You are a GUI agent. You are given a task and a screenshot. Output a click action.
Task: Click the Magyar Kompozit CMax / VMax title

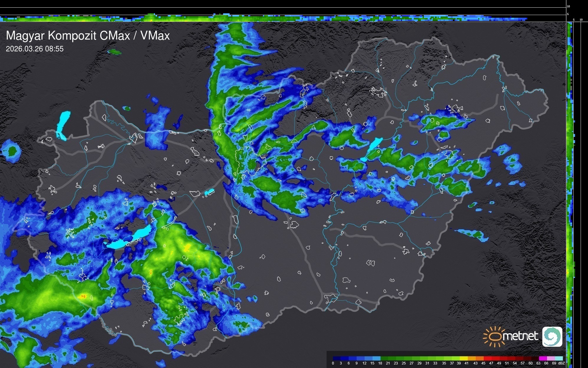pos(88,36)
